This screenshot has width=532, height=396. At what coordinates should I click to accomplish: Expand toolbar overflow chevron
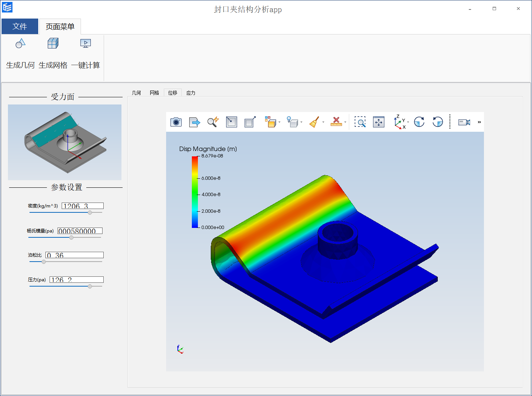point(479,122)
